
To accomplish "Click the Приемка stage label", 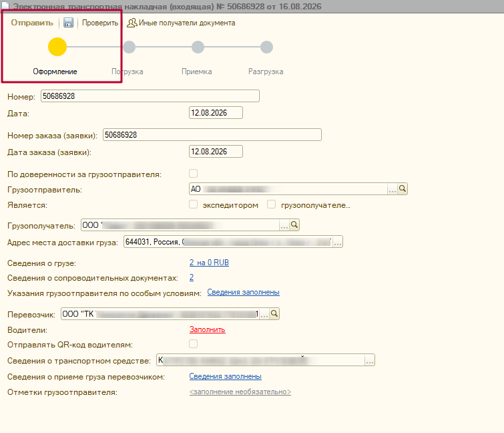I will point(197,71).
